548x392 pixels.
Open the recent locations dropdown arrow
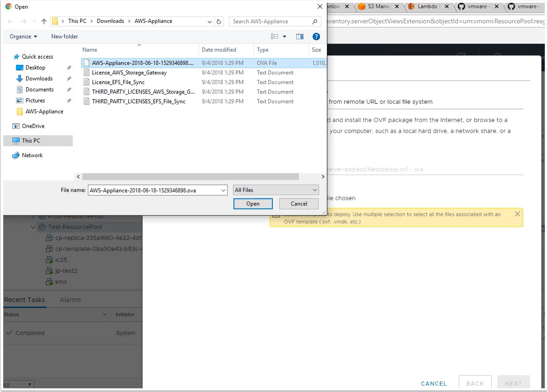click(x=34, y=21)
